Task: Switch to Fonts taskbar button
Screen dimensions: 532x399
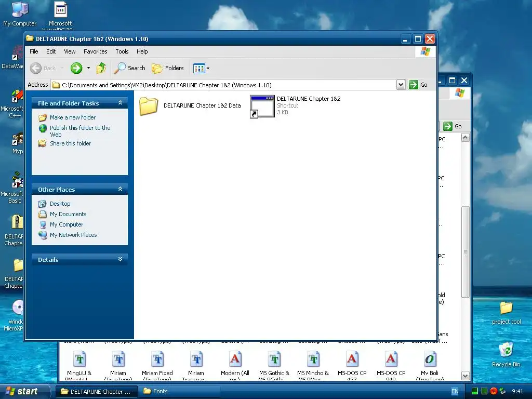Action: (180, 392)
